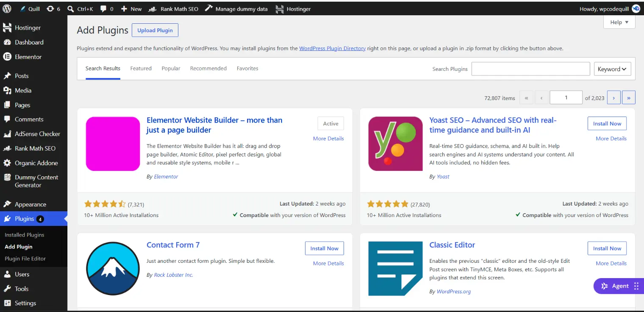Click the current page number field
644x312 pixels.
566,98
